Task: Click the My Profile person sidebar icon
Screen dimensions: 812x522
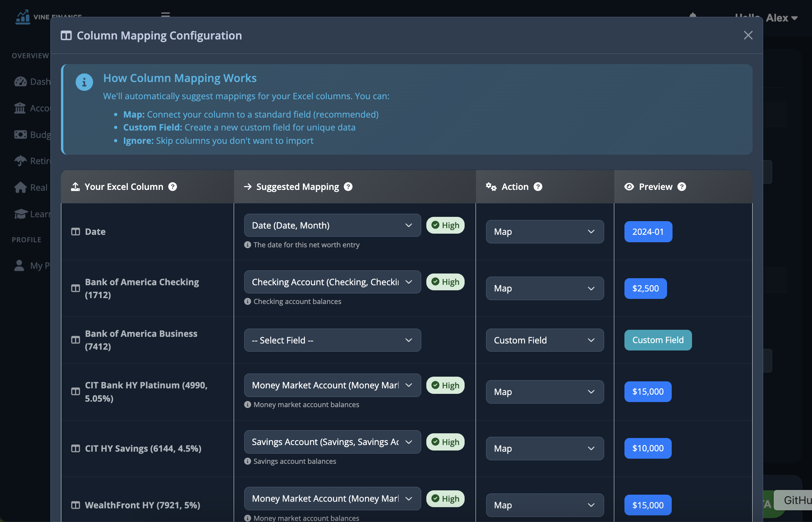Action: click(x=19, y=265)
